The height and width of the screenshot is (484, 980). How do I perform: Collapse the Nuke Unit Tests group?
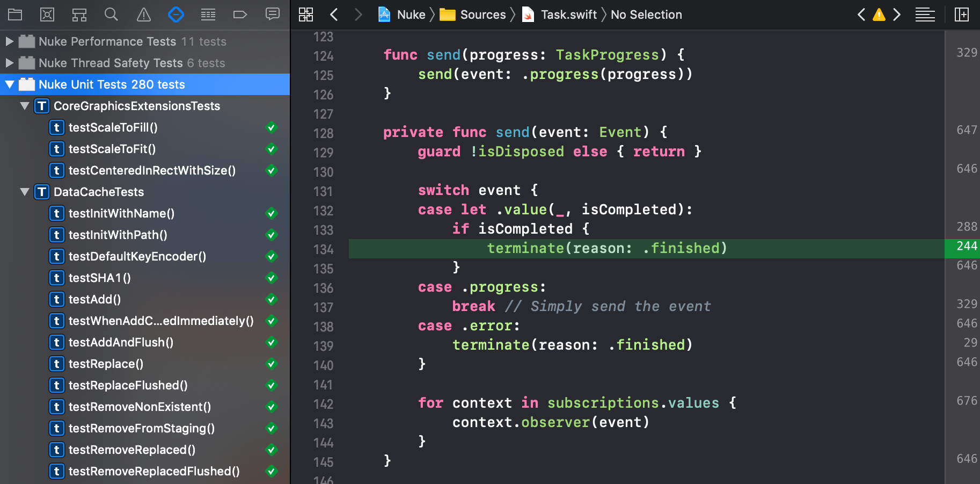click(10, 84)
